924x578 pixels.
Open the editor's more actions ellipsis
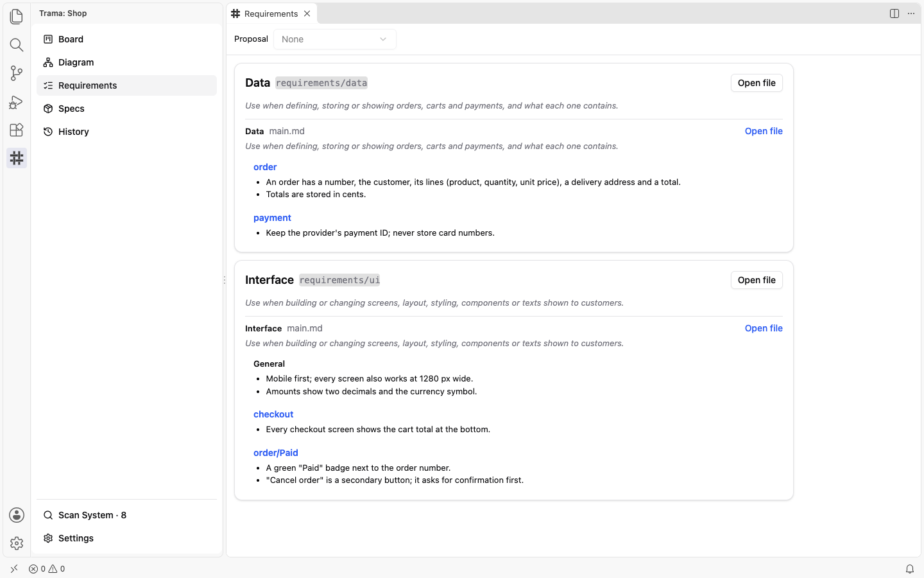[x=911, y=13]
